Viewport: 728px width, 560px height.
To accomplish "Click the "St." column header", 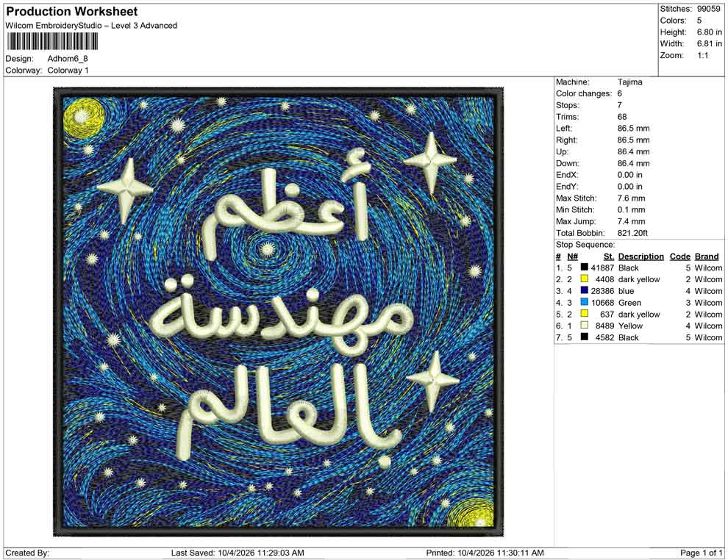I will [609, 256].
